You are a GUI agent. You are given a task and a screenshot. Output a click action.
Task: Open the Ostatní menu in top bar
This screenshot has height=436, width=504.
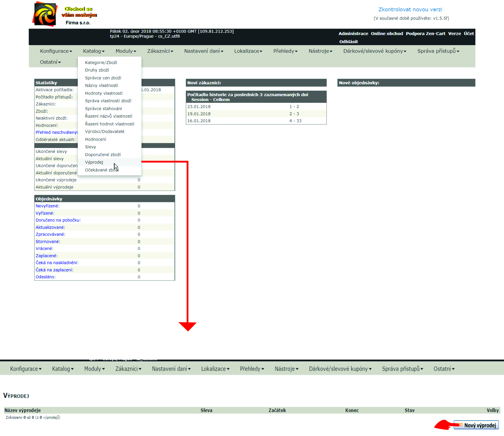(x=50, y=62)
